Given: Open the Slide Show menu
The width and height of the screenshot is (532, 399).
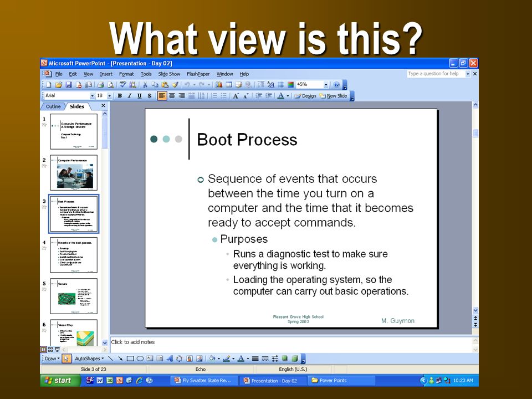Looking at the screenshot, I should tap(169, 74).
